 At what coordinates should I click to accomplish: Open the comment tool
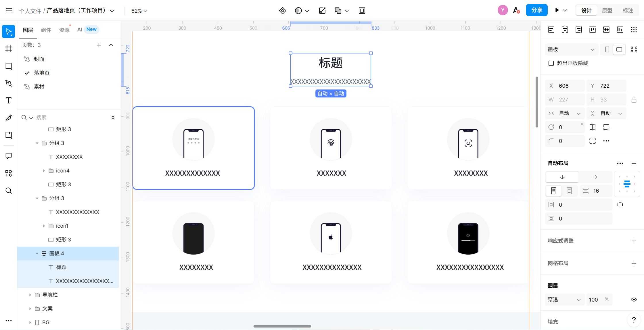9,156
